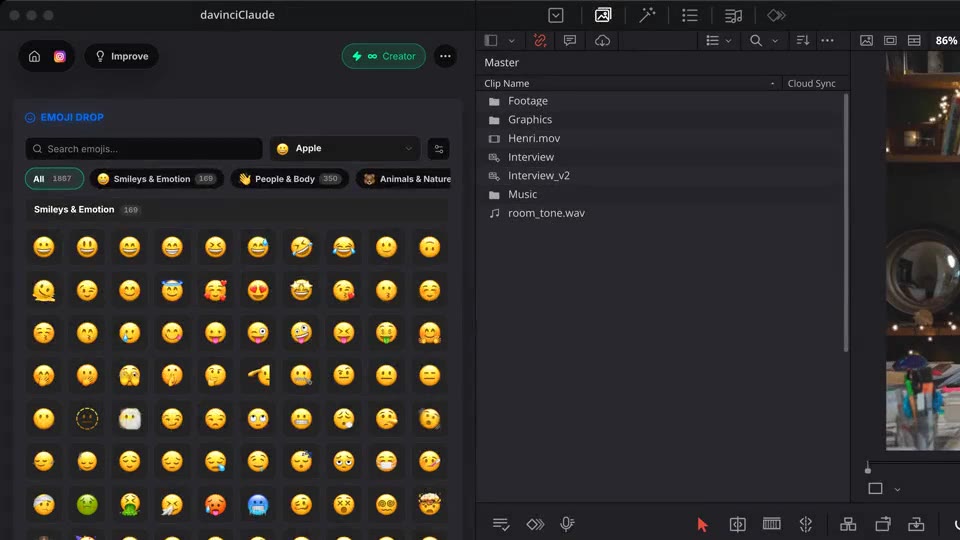Pick the money-mouth face emoji

pyautogui.click(x=386, y=333)
